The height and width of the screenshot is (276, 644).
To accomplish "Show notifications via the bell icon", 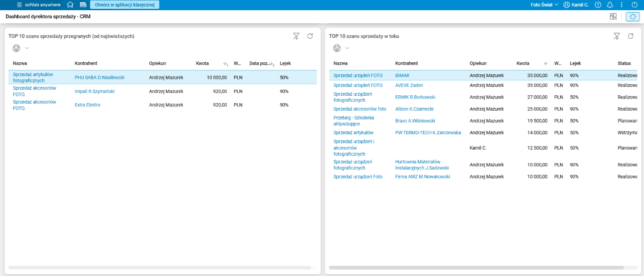I will point(610,5).
